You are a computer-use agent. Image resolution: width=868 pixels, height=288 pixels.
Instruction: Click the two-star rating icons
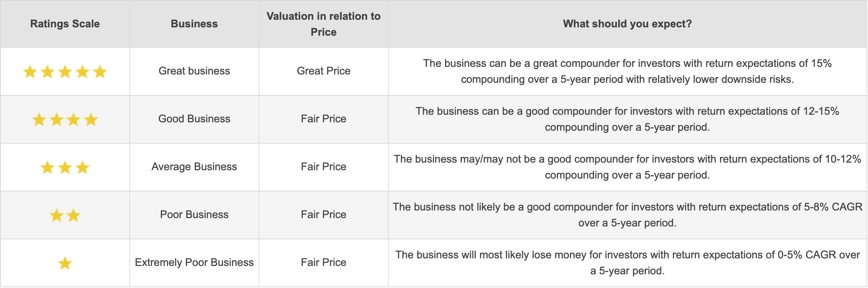65,215
